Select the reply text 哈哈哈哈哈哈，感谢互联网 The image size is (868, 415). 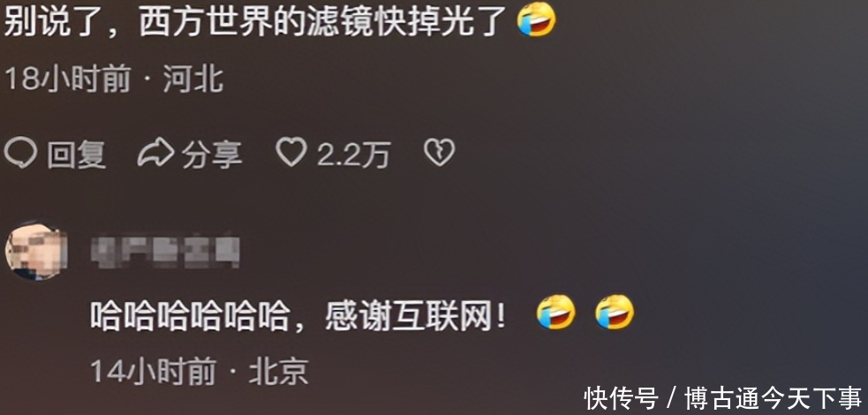[298, 316]
